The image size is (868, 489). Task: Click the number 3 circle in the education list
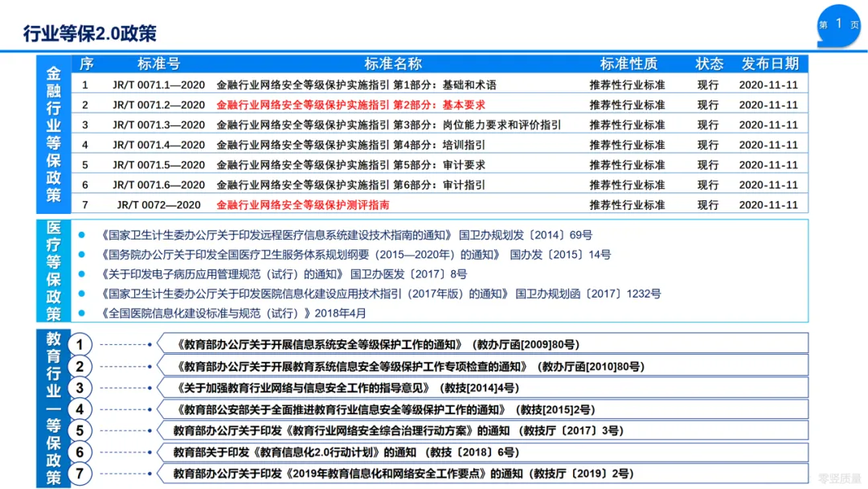click(80, 388)
